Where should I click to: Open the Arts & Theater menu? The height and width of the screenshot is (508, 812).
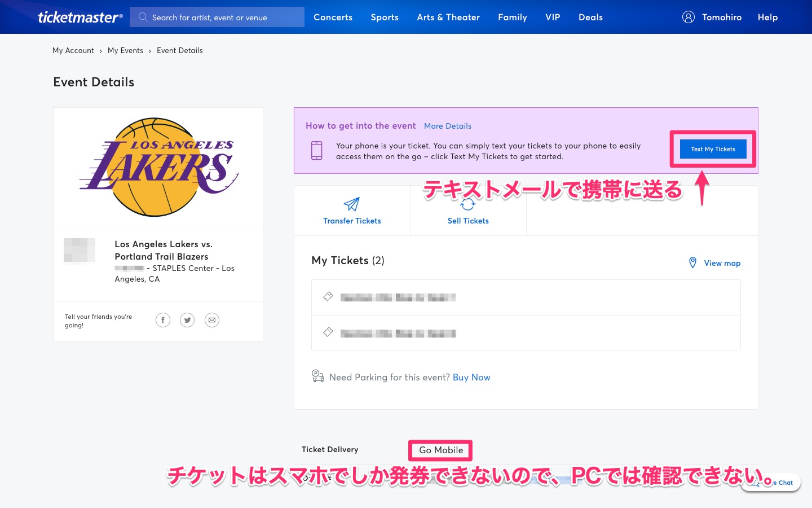tap(448, 17)
